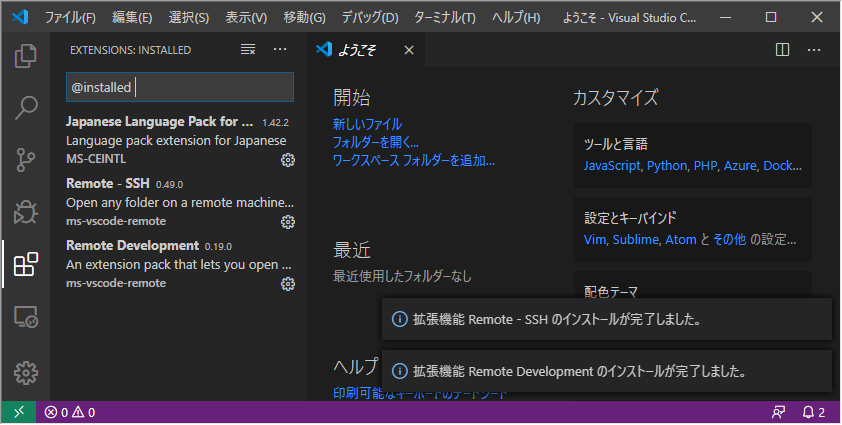Open the 編集(E) menu
The image size is (842, 425).
pyautogui.click(x=132, y=18)
